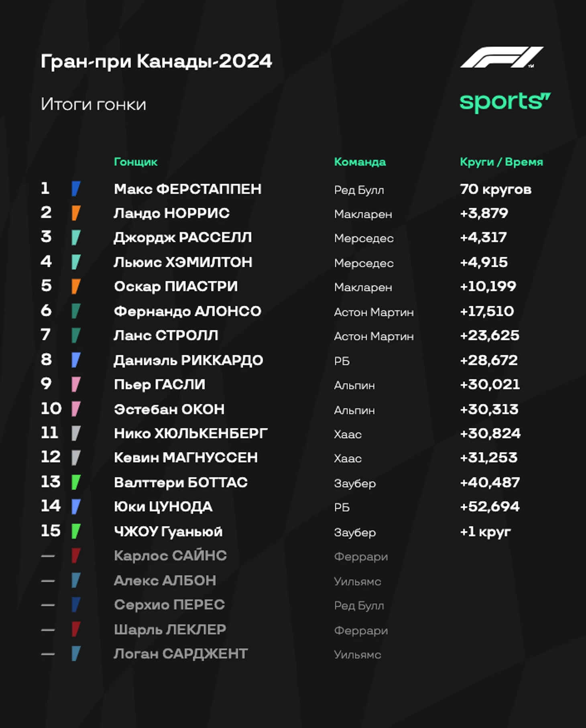This screenshot has height=728, width=586.
Task: Select driver Льюис ХЭМИЛТОН
Action: pyautogui.click(x=183, y=262)
